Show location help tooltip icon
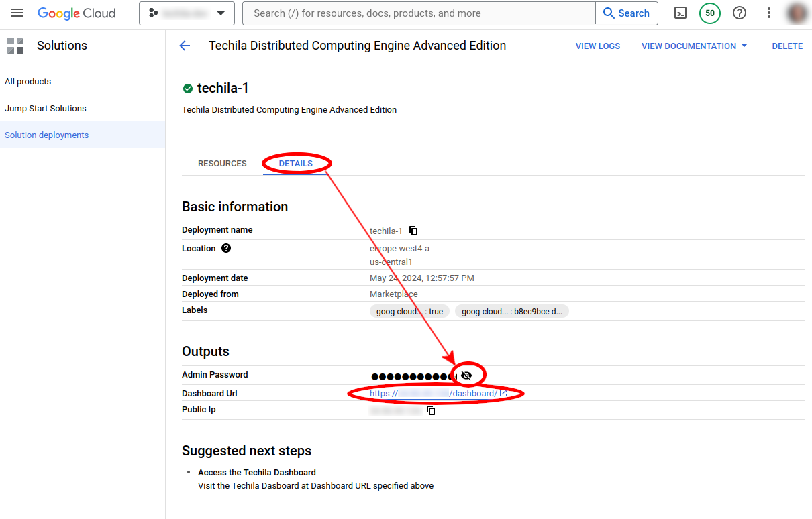812x519 pixels. (226, 248)
